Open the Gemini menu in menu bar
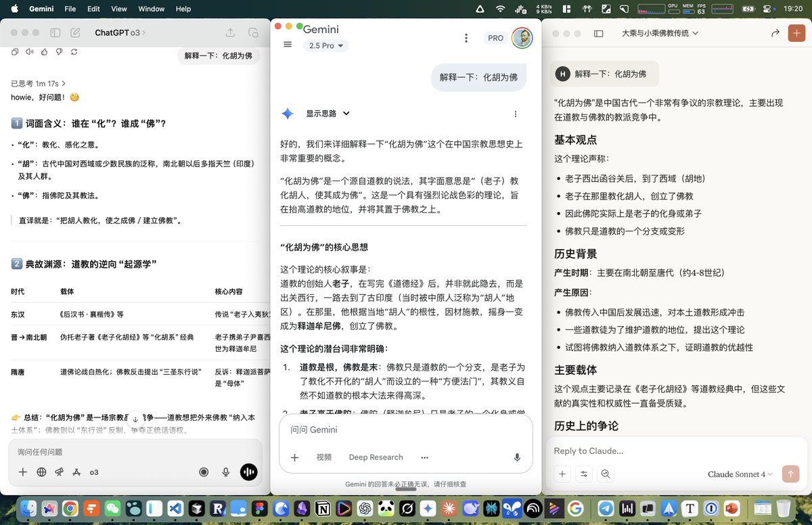 click(42, 9)
